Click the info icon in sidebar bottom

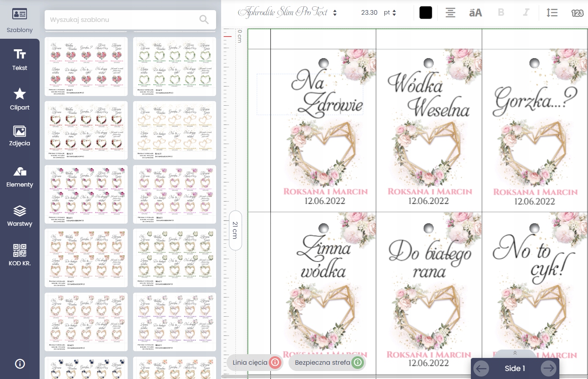pos(20,364)
